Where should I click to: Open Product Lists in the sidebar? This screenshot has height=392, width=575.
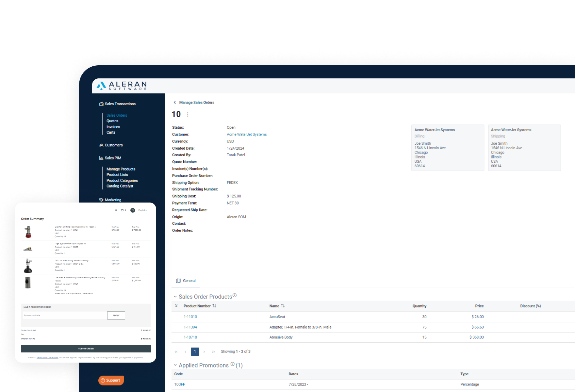point(117,174)
